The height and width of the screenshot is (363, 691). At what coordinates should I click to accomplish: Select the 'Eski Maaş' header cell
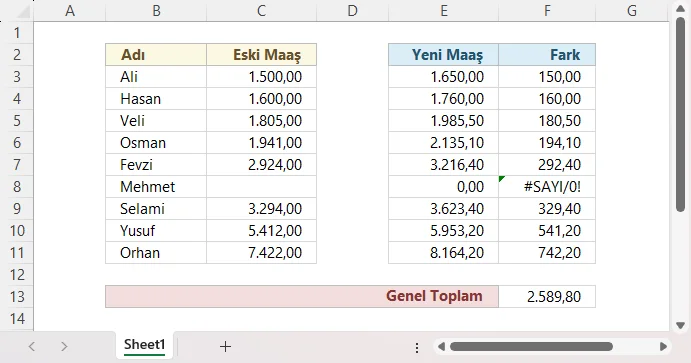coord(261,55)
